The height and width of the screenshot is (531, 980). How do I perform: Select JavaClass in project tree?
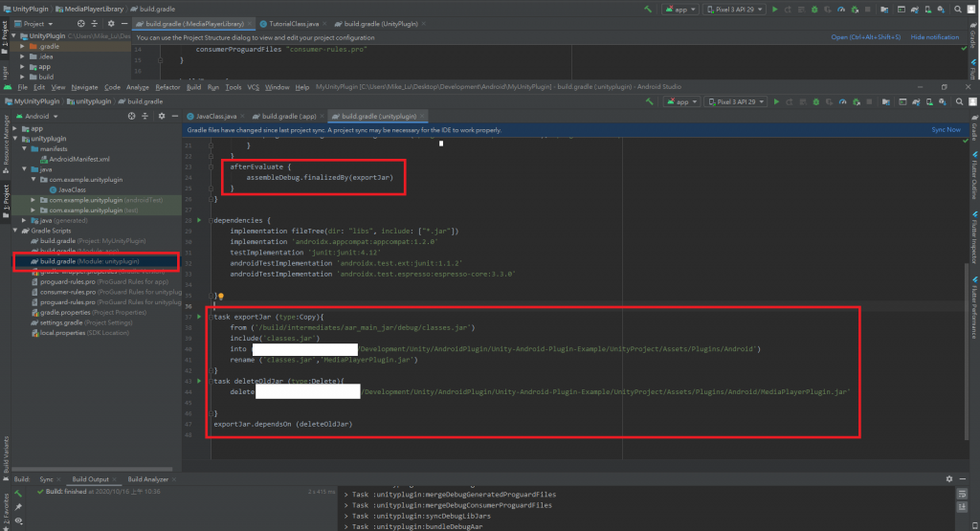tap(72, 189)
